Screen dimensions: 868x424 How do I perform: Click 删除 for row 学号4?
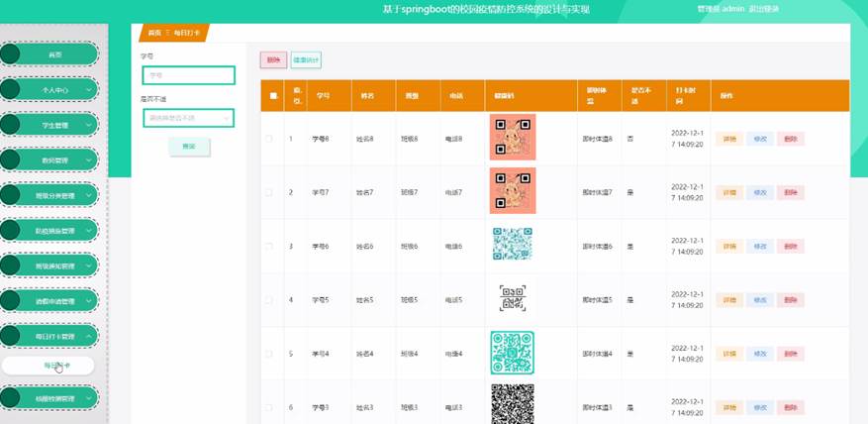coord(791,355)
